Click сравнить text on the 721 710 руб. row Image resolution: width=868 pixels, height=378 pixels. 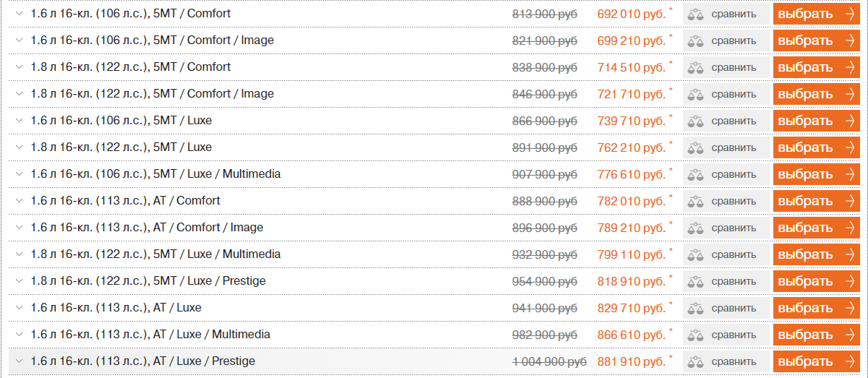[733, 94]
